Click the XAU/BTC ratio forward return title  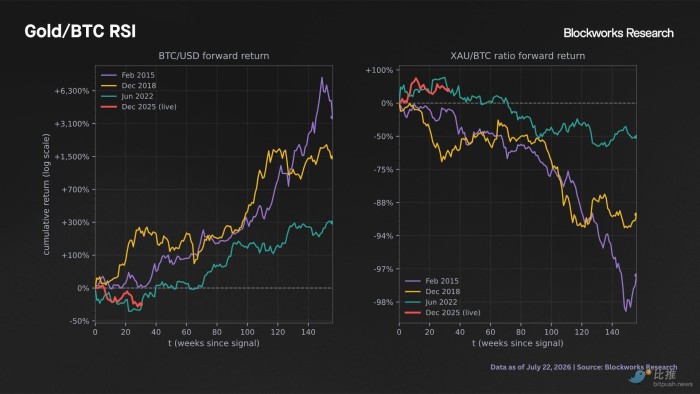pyautogui.click(x=518, y=56)
